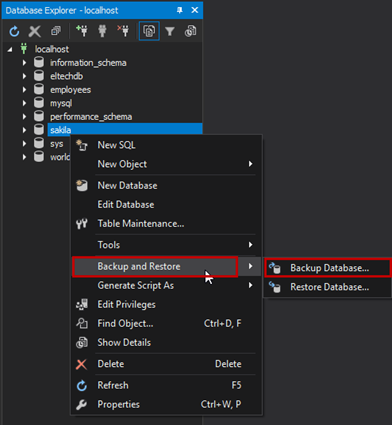This screenshot has width=392, height=425.
Task: Click the Edit Privileges icon
Action: (x=82, y=304)
